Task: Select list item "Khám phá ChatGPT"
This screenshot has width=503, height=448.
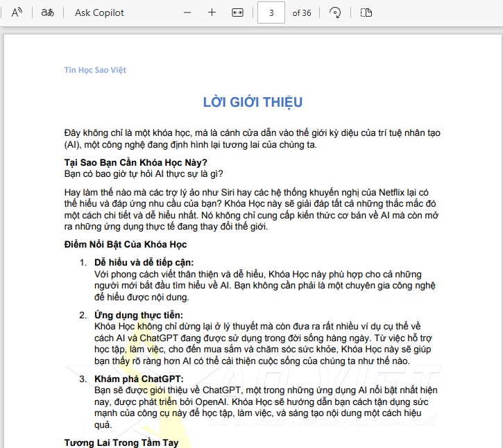Action: click(x=139, y=379)
